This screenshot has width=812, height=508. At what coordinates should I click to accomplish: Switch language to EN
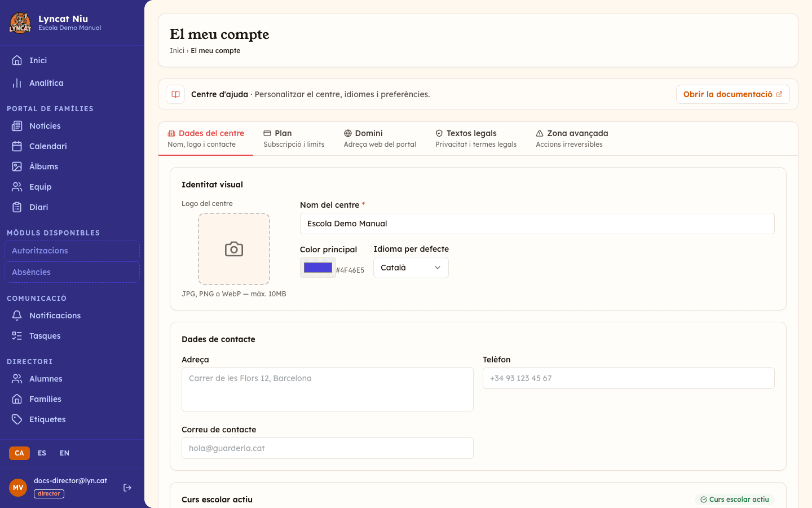click(64, 453)
